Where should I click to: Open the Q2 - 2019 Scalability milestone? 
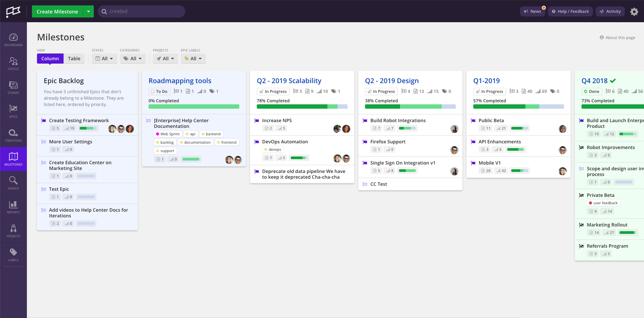[289, 81]
